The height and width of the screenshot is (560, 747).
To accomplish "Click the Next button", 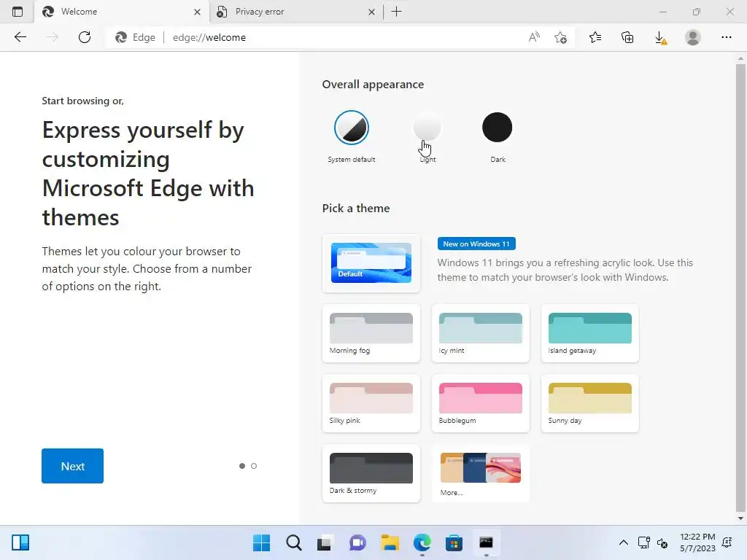I will (x=72, y=466).
